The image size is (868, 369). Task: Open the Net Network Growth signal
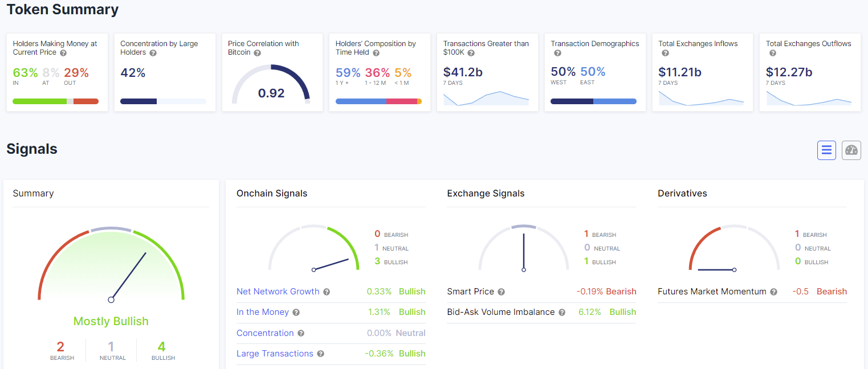tap(278, 291)
